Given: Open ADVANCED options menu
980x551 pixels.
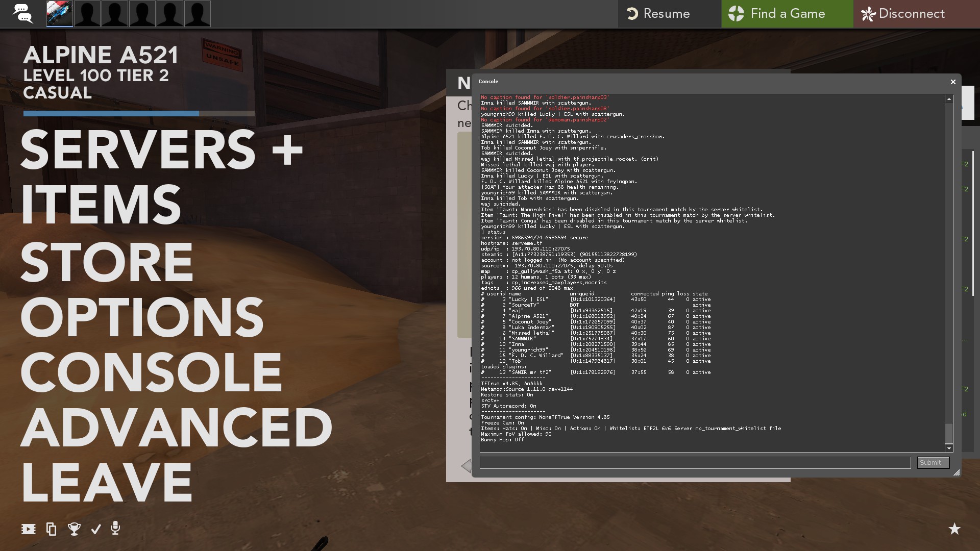Looking at the screenshot, I should coord(176,428).
